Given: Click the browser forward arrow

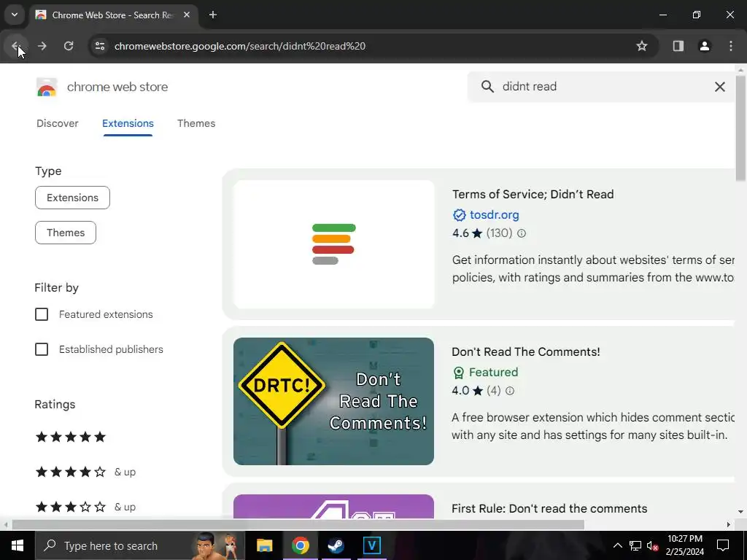Looking at the screenshot, I should (x=42, y=46).
